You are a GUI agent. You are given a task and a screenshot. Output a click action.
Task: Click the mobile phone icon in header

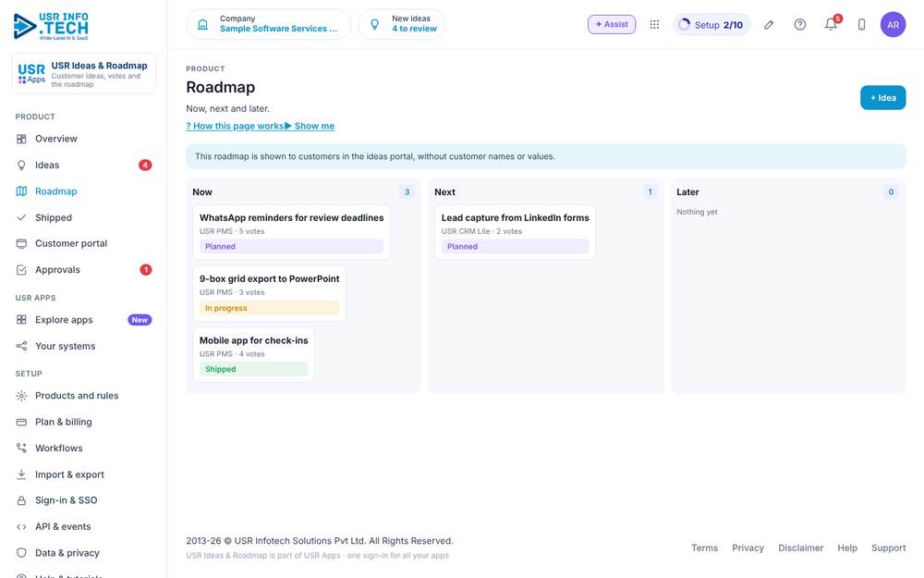click(861, 24)
